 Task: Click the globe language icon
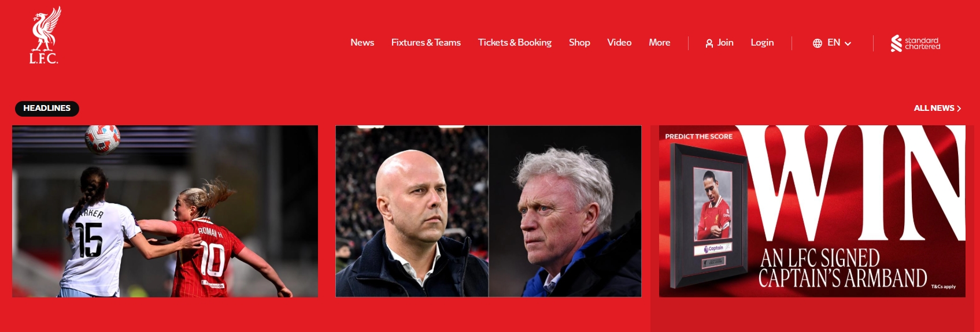click(x=817, y=43)
